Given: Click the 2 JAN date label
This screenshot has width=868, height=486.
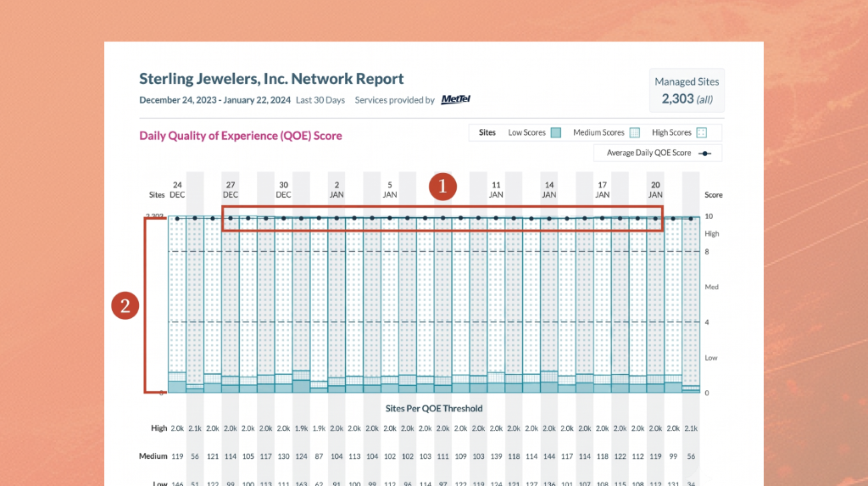Looking at the screenshot, I should coord(337,189).
